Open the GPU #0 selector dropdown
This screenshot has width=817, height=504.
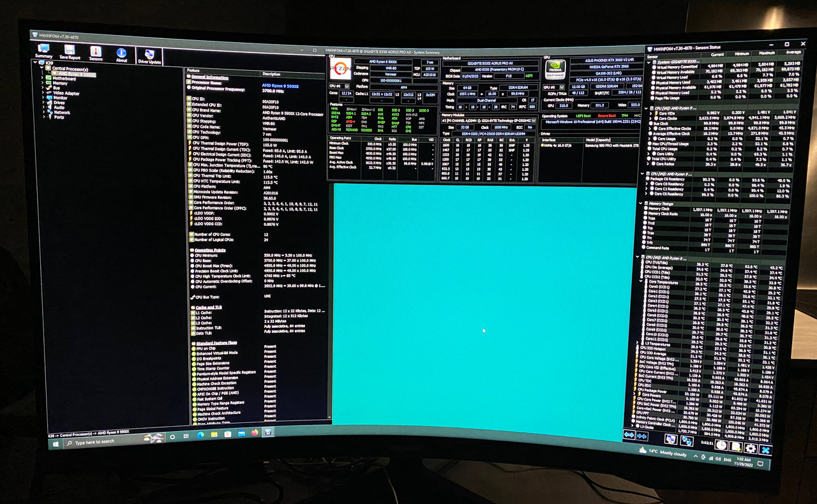pyautogui.click(x=554, y=87)
